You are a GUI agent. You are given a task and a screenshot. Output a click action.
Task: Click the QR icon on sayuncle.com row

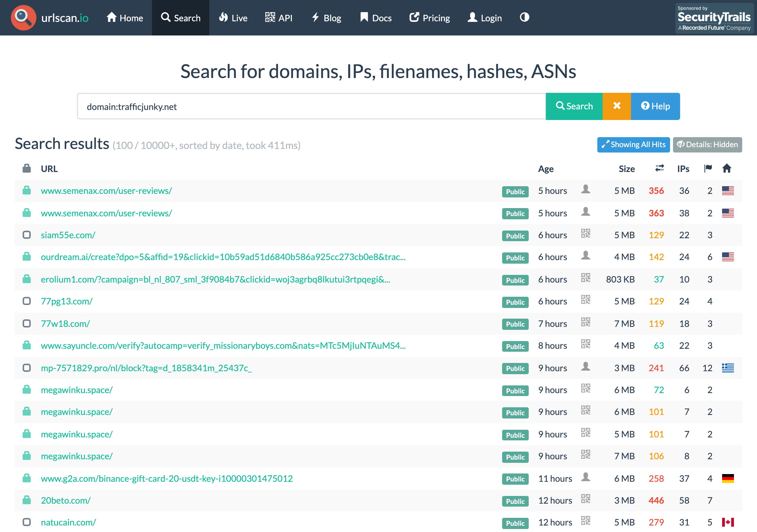click(x=585, y=344)
